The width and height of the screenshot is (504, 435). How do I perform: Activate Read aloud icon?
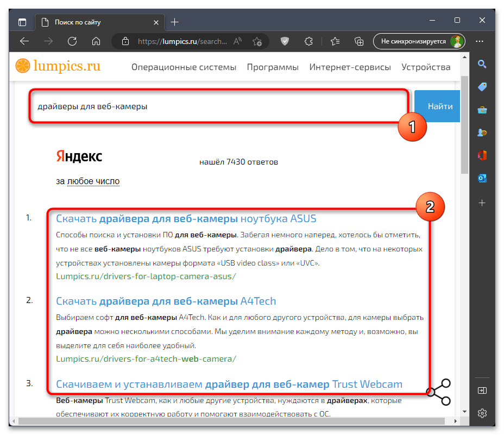coord(237,41)
